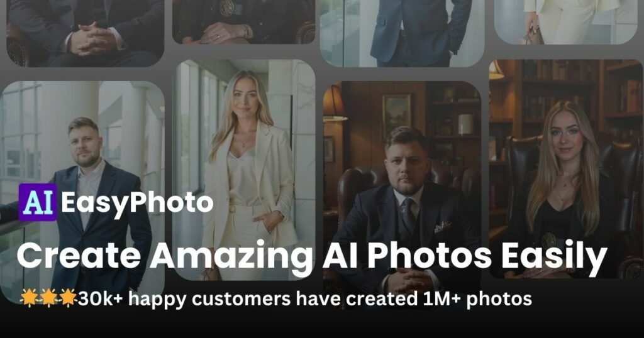Click the purple AI logo icon

37,202
